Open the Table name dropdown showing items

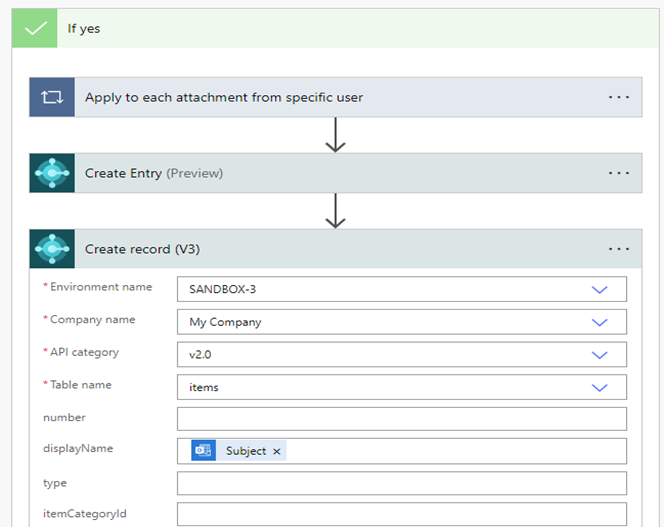[x=599, y=388]
